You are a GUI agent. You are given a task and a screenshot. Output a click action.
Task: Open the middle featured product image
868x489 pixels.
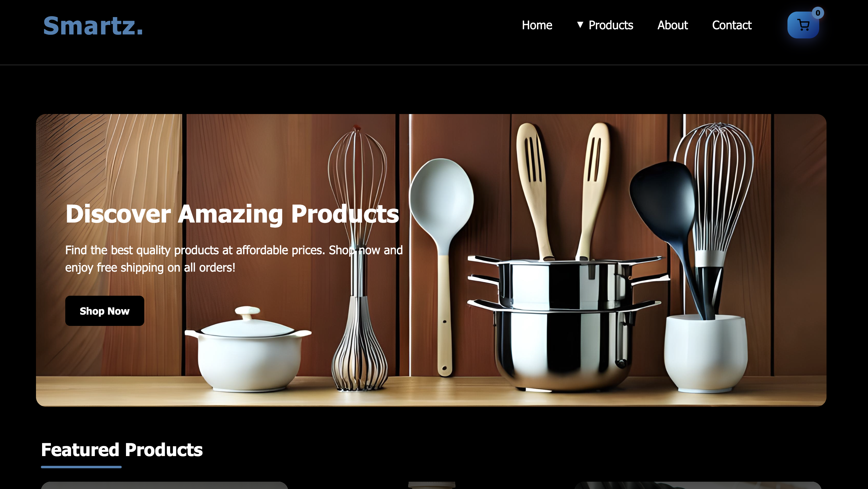[432, 485]
